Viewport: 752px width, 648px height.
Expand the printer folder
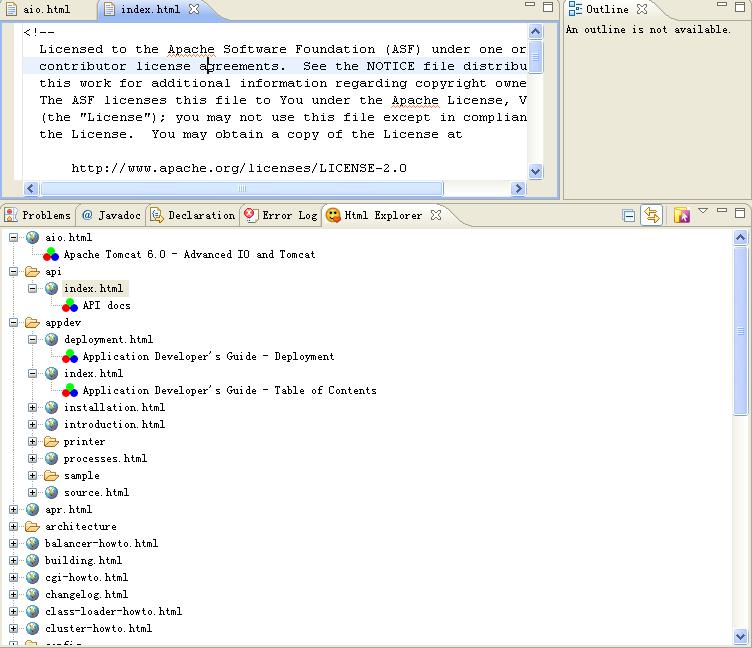point(32,441)
